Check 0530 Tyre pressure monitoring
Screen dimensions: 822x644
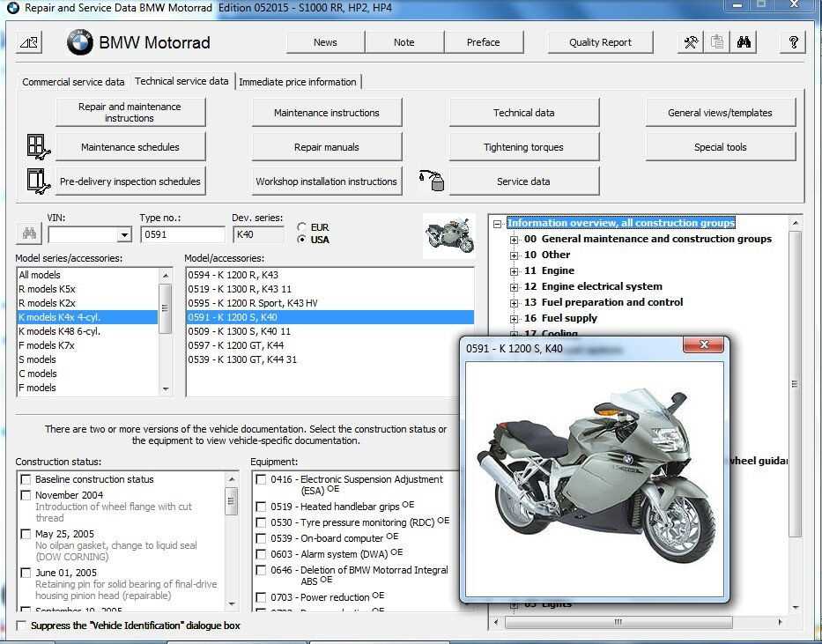point(261,522)
